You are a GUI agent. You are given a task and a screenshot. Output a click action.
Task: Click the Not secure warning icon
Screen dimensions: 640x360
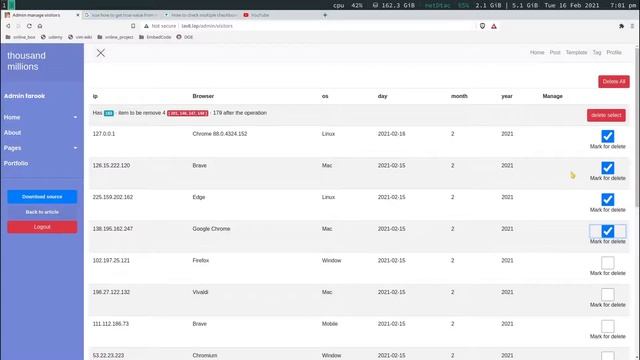point(146,26)
